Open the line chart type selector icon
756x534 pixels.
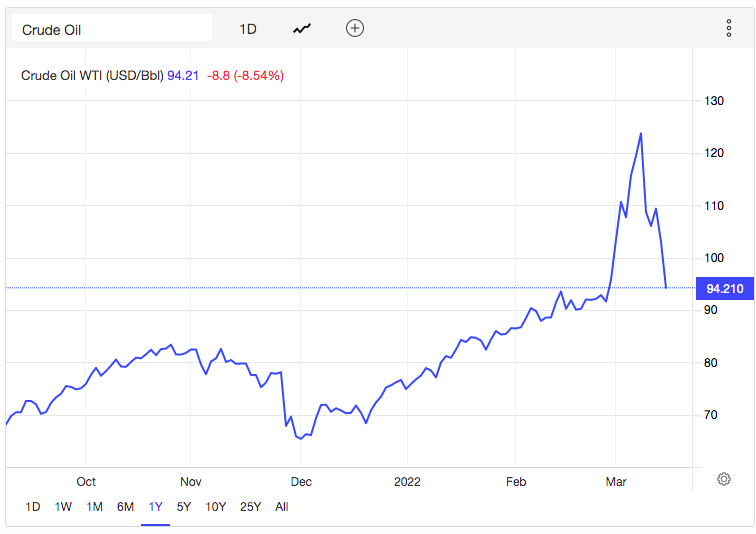(x=302, y=29)
